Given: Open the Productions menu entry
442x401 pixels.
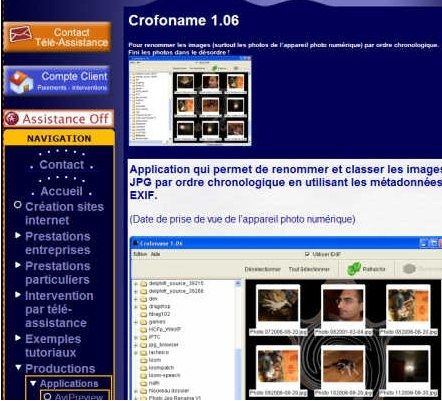Looking at the screenshot, I should (x=60, y=368).
